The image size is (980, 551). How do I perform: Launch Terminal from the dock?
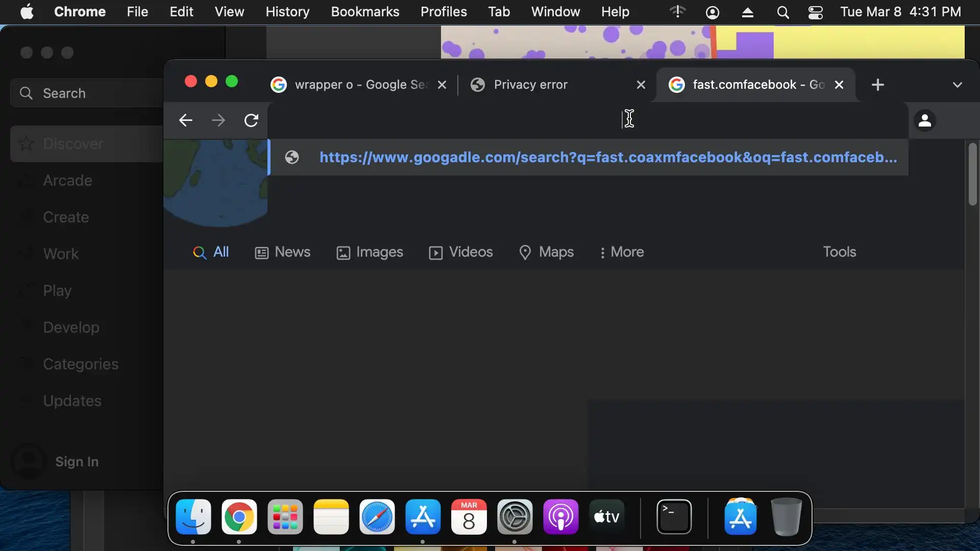(674, 517)
